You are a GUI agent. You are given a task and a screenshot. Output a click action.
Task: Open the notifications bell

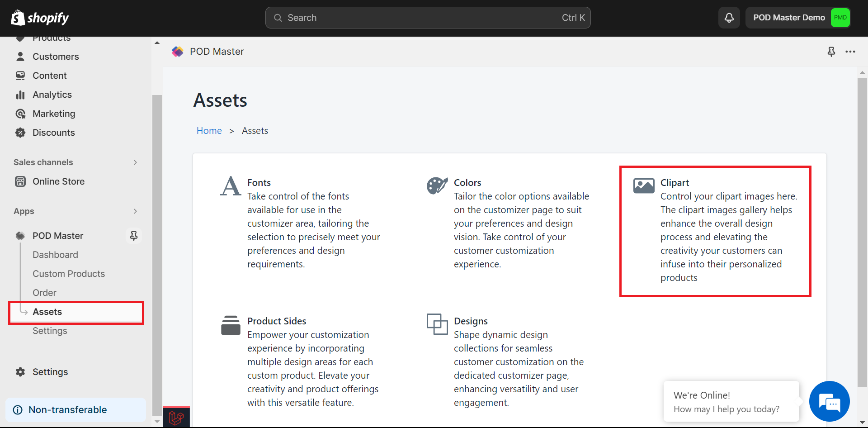pos(729,18)
